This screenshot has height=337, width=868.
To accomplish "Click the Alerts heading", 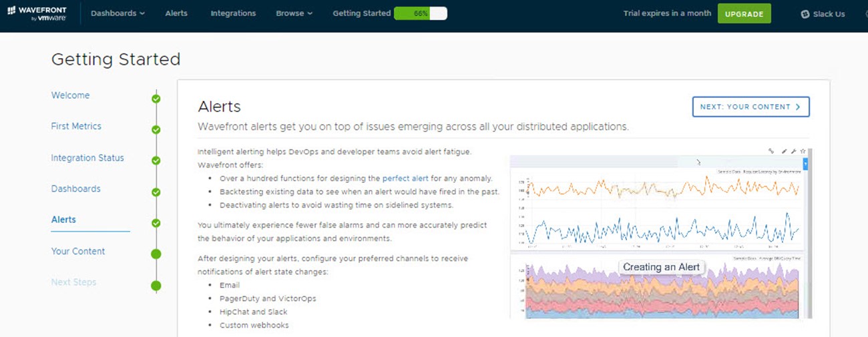I will click(x=219, y=106).
